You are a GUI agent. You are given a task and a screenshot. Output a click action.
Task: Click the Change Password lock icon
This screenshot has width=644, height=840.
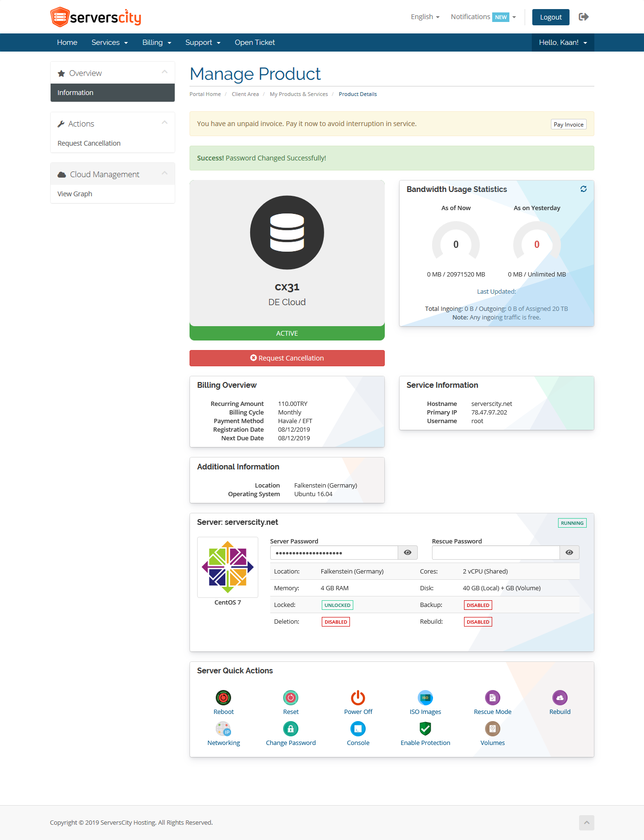(291, 729)
